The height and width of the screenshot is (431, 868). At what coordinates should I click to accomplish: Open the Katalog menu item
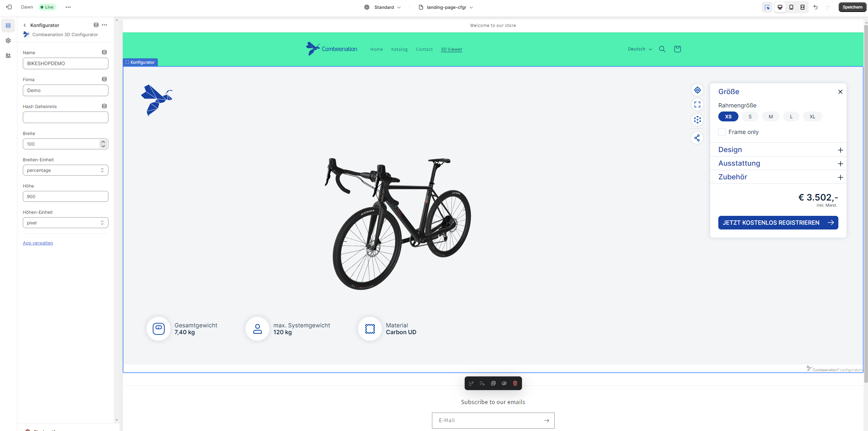click(x=399, y=49)
